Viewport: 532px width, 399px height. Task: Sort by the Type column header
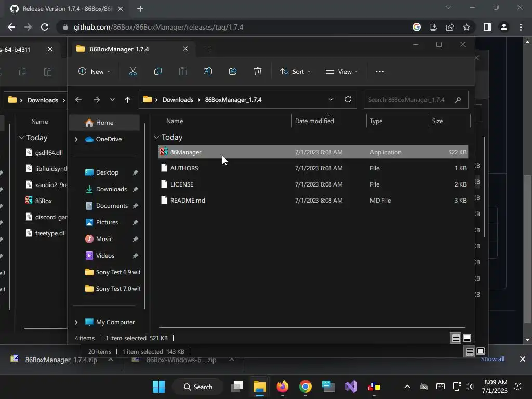coord(376,121)
